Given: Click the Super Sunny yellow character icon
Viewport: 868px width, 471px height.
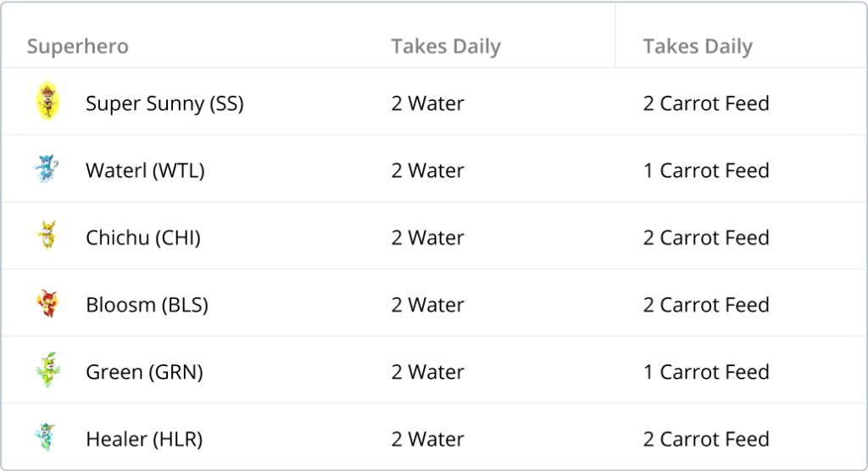Looking at the screenshot, I should (47, 100).
